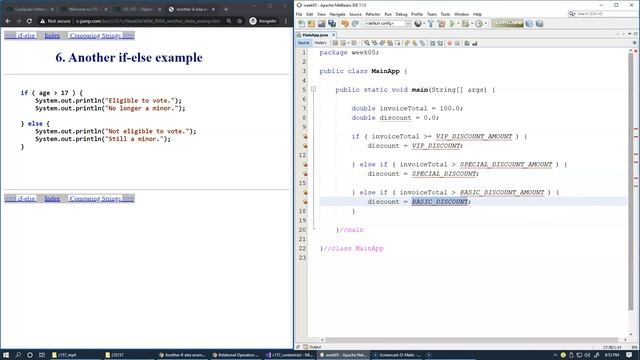
Task: Click the error glyph on line 10
Action: [305, 136]
